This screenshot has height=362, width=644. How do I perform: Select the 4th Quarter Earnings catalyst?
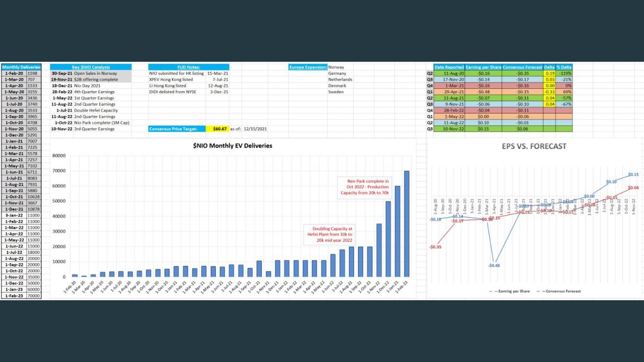(x=94, y=92)
